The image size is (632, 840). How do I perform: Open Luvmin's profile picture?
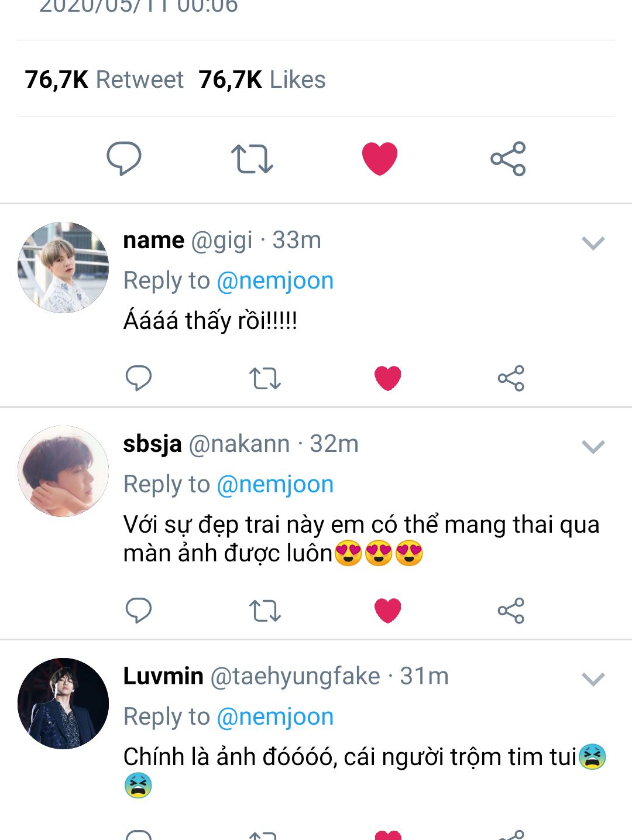click(x=63, y=704)
